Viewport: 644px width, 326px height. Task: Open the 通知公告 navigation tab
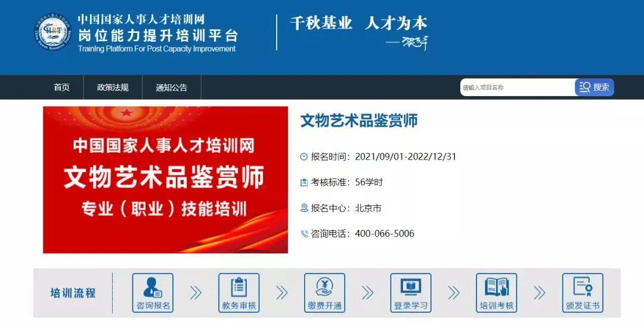click(x=172, y=88)
